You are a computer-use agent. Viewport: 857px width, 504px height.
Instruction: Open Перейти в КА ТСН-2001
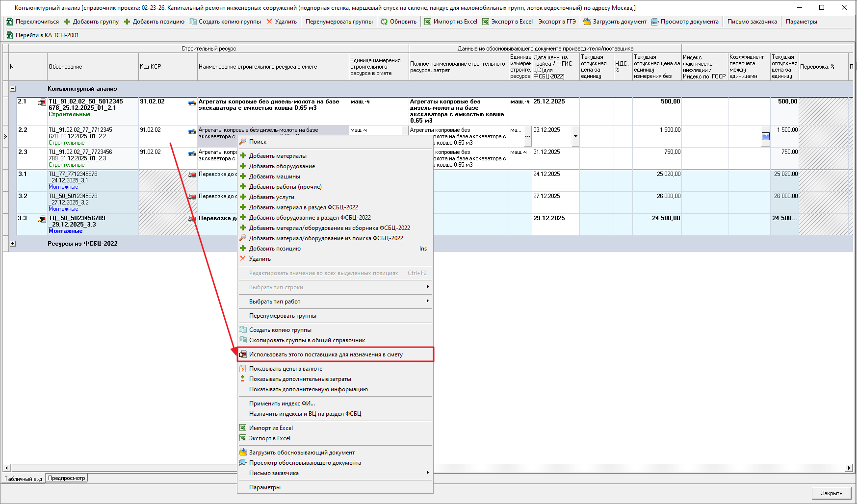42,35
